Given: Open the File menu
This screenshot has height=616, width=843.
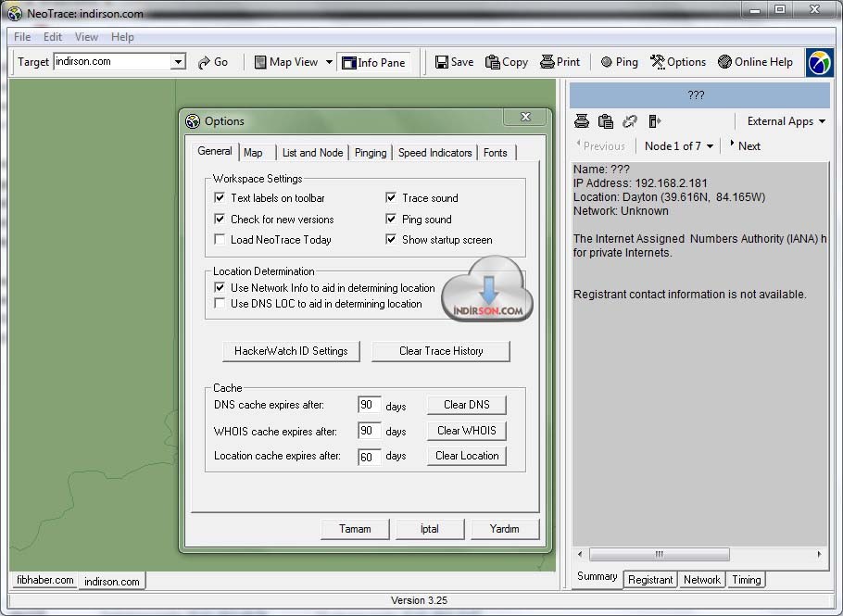Looking at the screenshot, I should coord(22,37).
